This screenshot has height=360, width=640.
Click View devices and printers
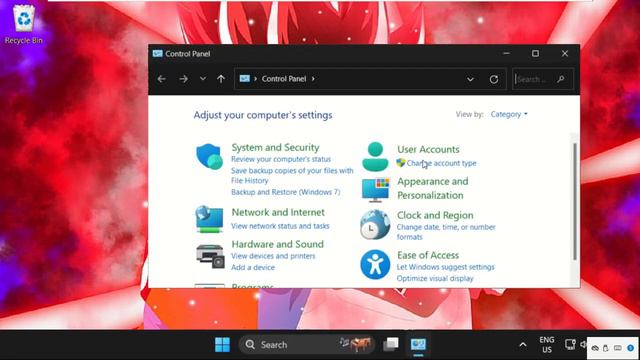pos(273,256)
